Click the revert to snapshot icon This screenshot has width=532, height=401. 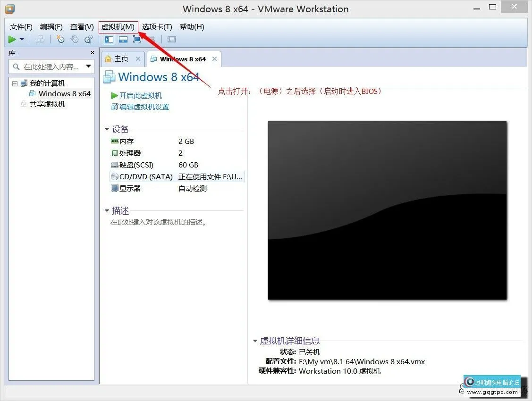[75, 40]
